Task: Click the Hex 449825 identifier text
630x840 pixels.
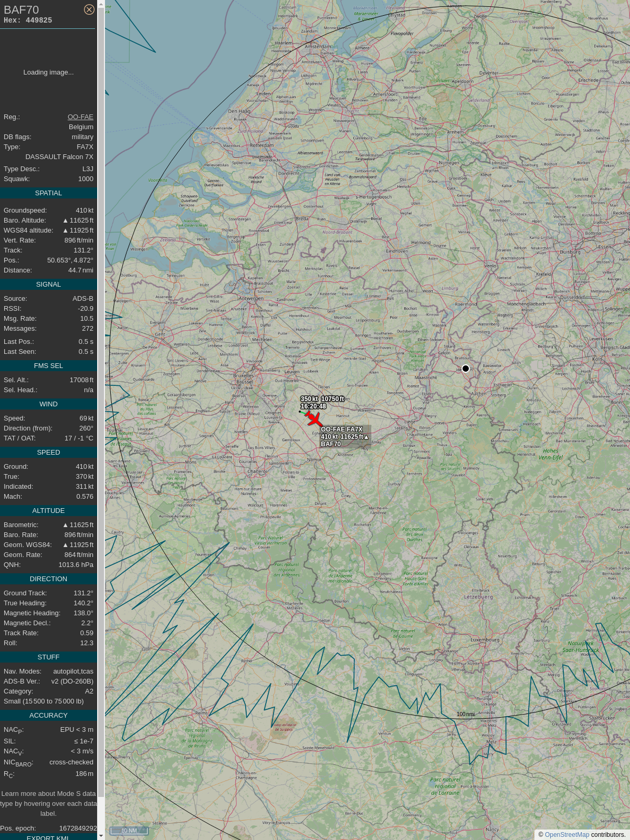Action: (28, 20)
